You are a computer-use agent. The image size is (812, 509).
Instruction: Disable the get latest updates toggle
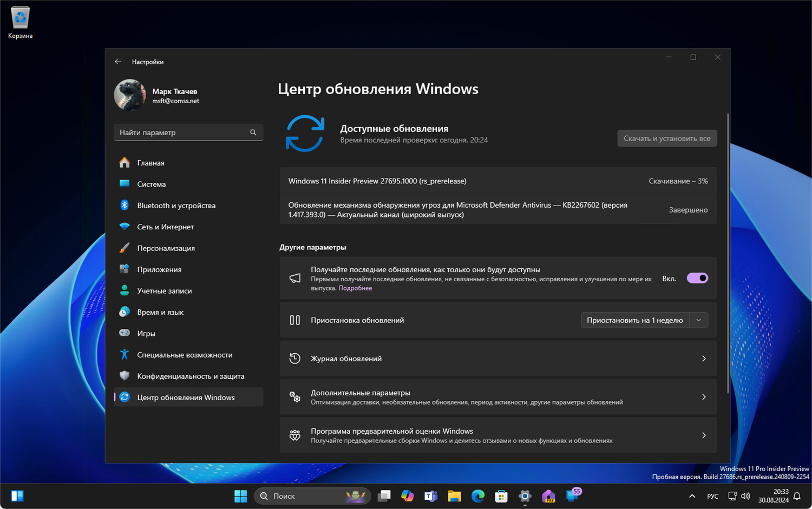[x=697, y=277]
